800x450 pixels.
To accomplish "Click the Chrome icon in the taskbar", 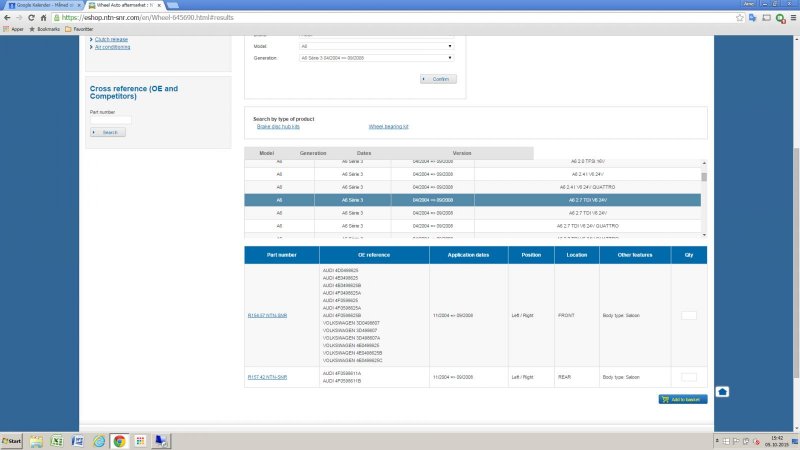I will coord(119,440).
